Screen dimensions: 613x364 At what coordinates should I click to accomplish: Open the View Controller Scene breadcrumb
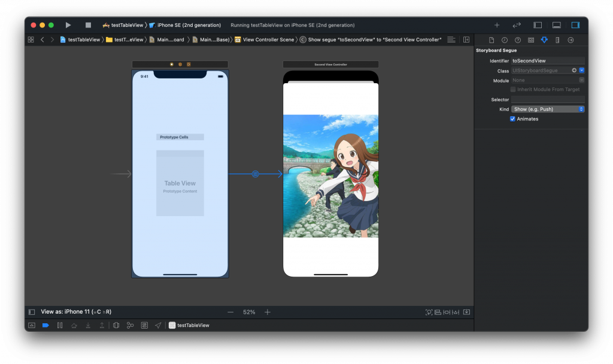coord(264,40)
